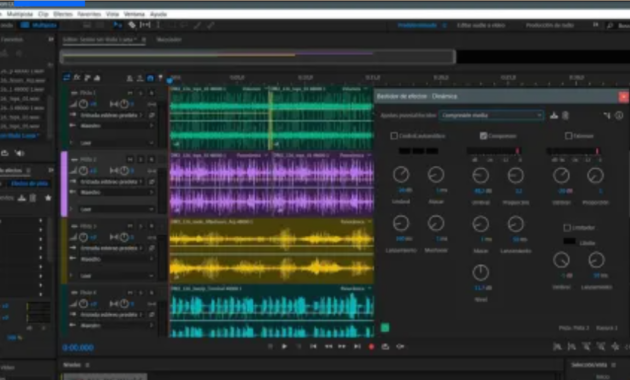The height and width of the screenshot is (380, 630).
Task: Select the Predeterminado workspace
Action: tap(417, 25)
